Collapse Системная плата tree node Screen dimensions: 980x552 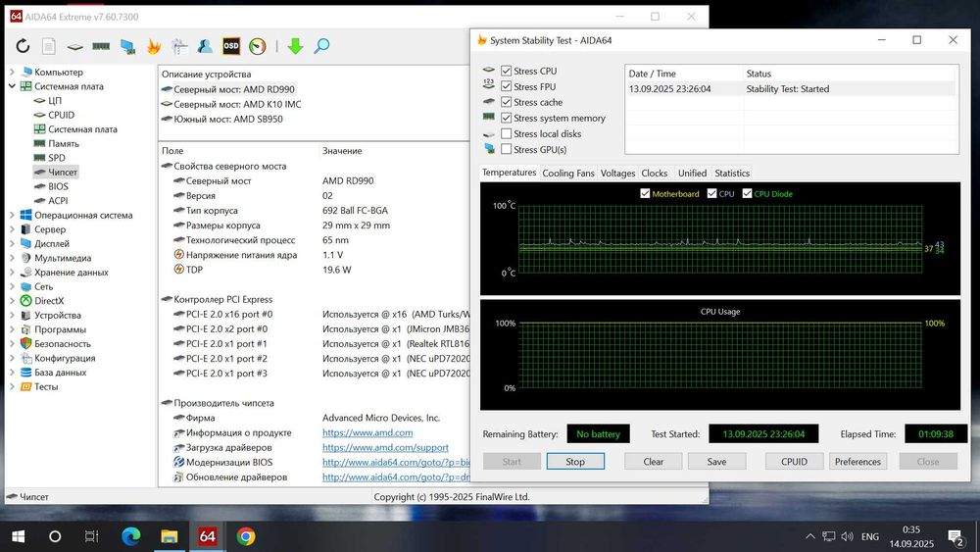tap(12, 86)
